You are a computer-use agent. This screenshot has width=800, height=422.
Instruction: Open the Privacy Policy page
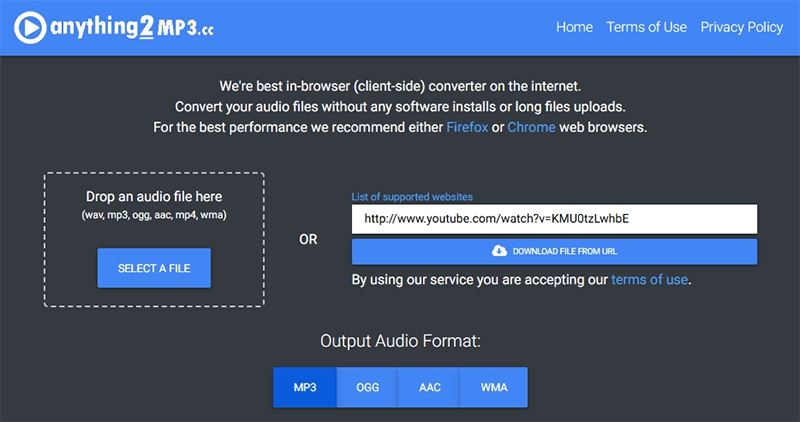pyautogui.click(x=741, y=27)
